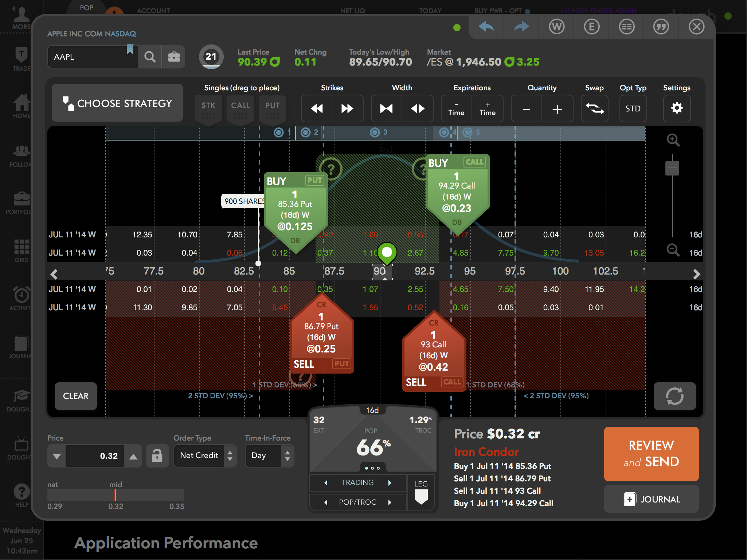Click the CLEAR button
The height and width of the screenshot is (560, 747).
pos(76,396)
